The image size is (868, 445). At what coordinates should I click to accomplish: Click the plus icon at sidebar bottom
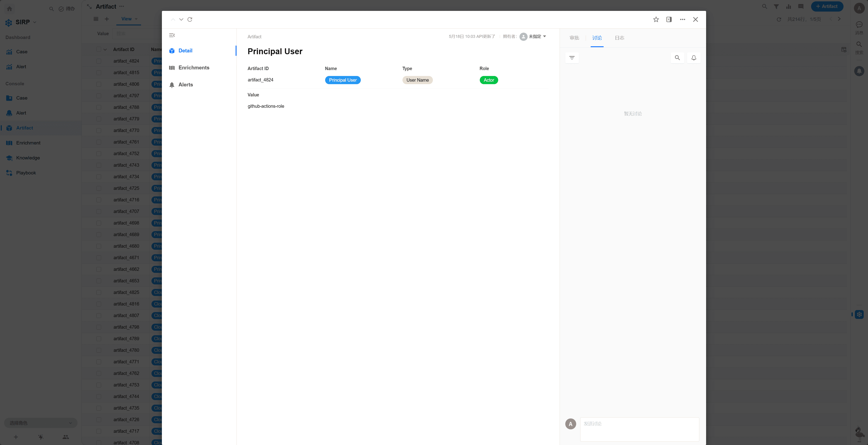click(16, 437)
